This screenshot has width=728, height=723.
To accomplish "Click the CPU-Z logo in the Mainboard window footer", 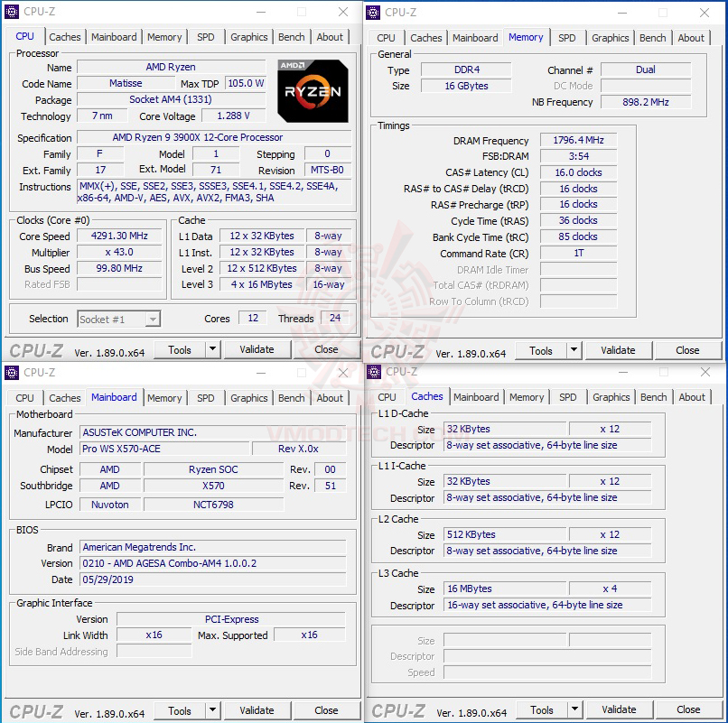I will tap(36, 710).
